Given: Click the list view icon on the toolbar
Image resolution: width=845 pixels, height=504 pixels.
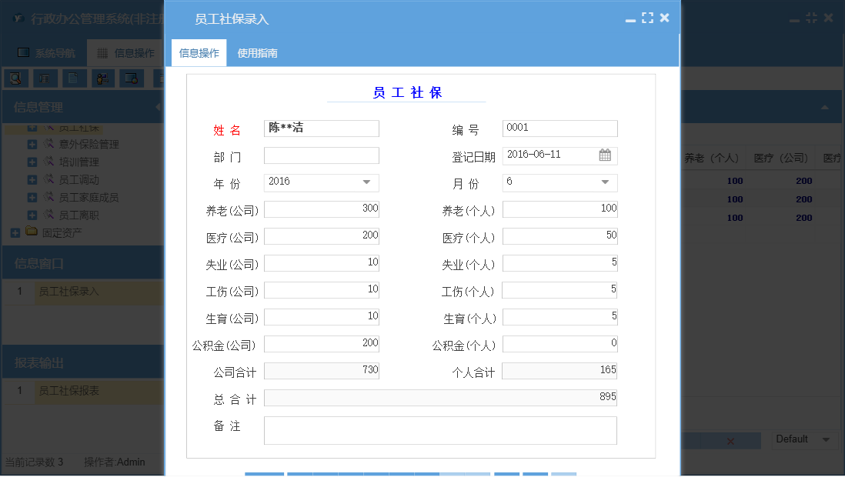Looking at the screenshot, I should point(45,78).
